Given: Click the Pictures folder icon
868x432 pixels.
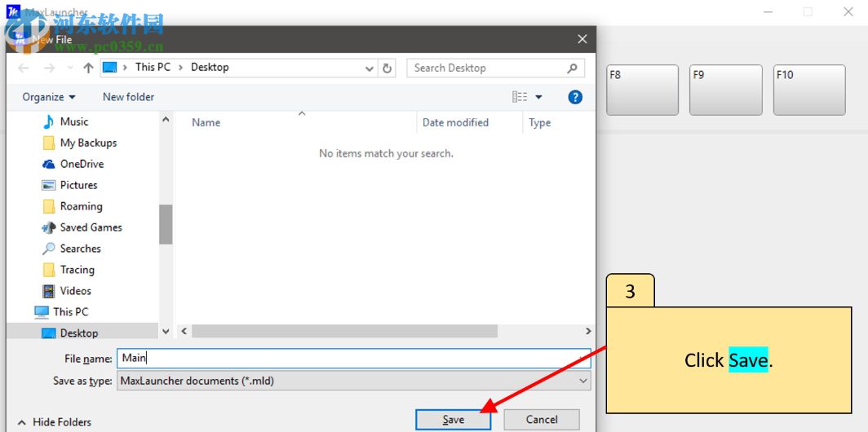Looking at the screenshot, I should (49, 185).
